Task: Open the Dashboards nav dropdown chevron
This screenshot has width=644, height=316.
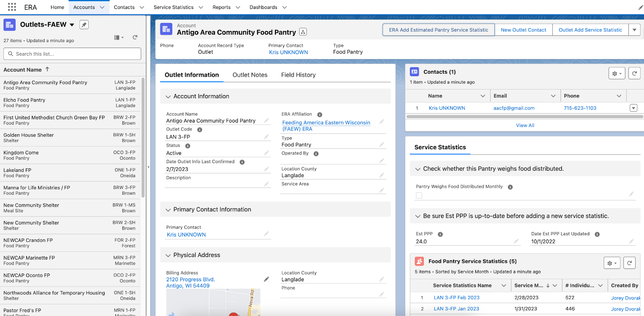Action: click(x=285, y=7)
